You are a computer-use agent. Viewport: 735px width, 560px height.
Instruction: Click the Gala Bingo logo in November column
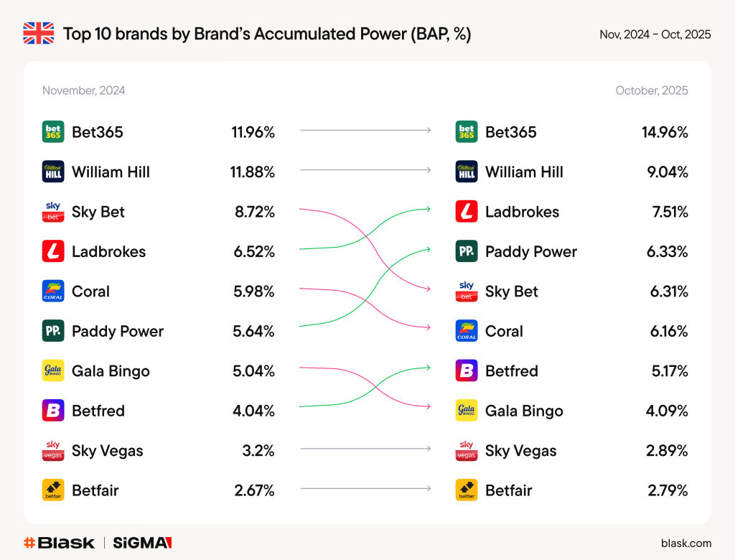coord(53,371)
